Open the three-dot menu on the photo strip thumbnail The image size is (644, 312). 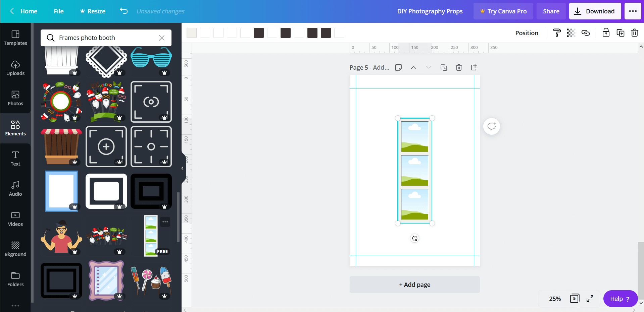coord(165,222)
